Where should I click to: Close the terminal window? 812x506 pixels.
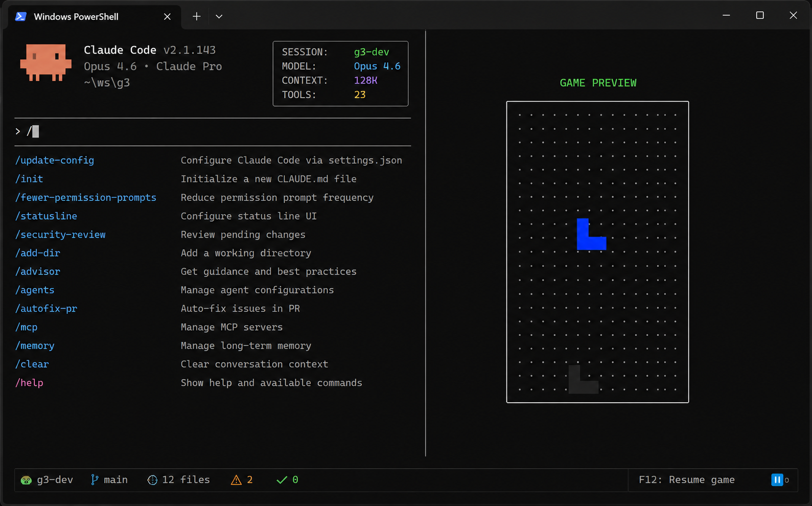(793, 15)
